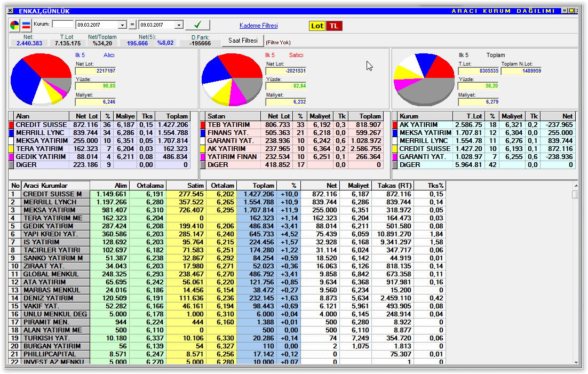Sort totals table by Kurum column header
The image size is (588, 374).
click(425, 116)
